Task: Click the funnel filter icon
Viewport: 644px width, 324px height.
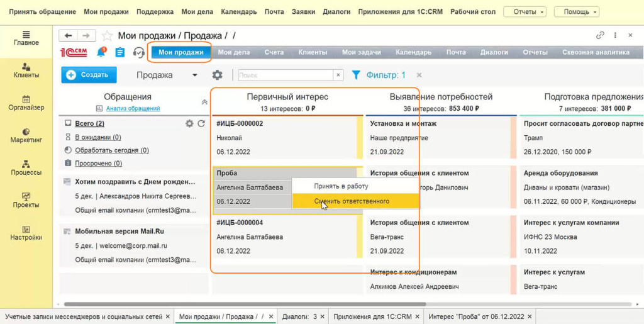Action: click(356, 75)
